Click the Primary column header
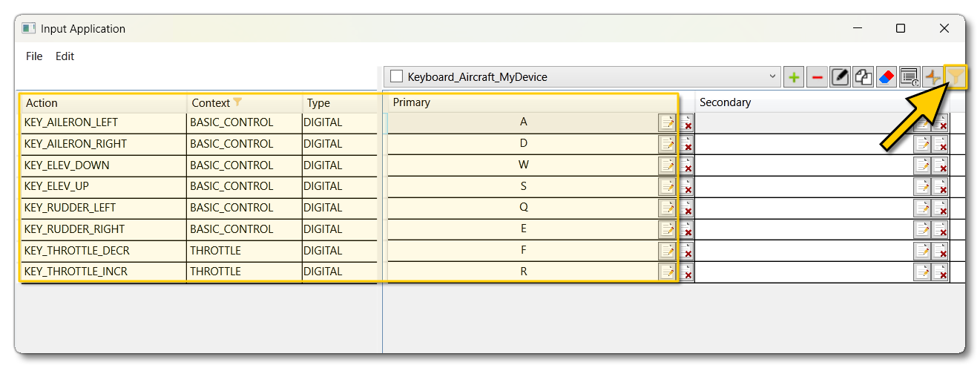Image resolution: width=980 pixels, height=368 pixels. click(541, 102)
